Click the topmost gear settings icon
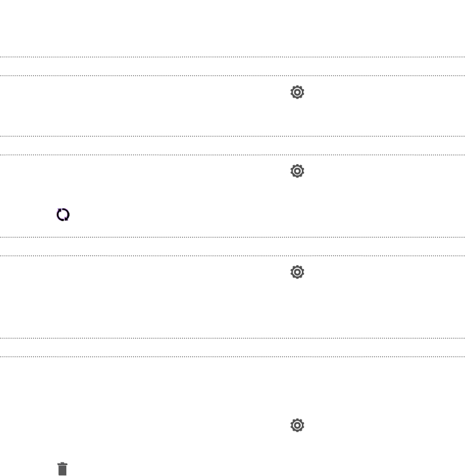Image resolution: width=465 pixels, height=476 pixels. tap(297, 92)
